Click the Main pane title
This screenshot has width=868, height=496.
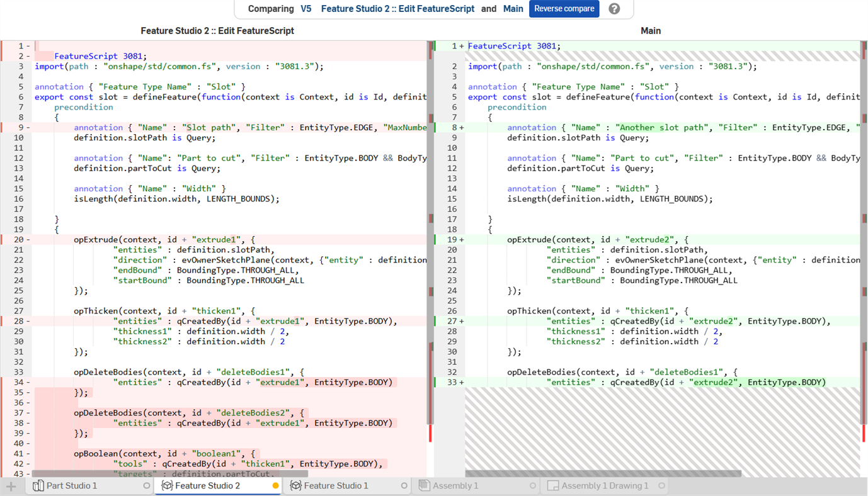(651, 31)
